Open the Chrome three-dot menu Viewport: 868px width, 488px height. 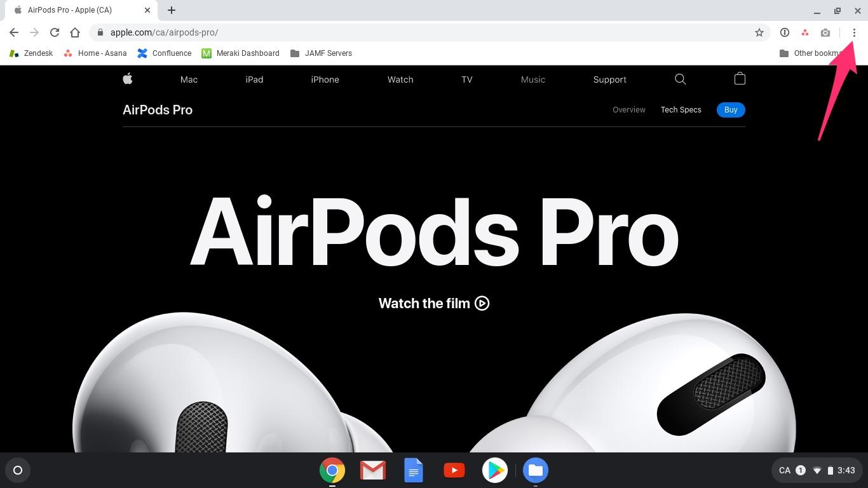click(854, 32)
